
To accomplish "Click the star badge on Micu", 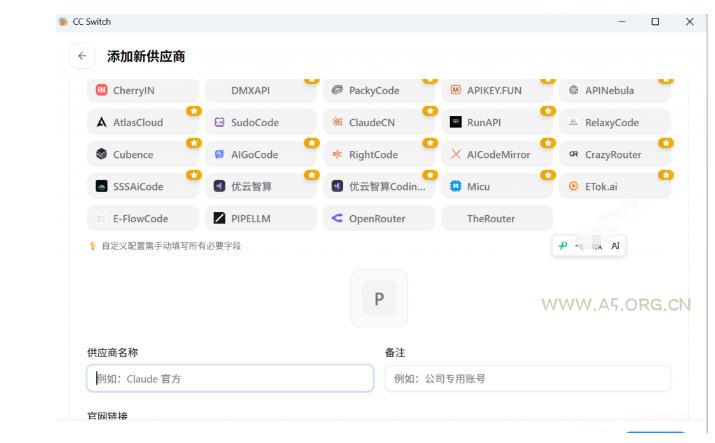I will (548, 175).
